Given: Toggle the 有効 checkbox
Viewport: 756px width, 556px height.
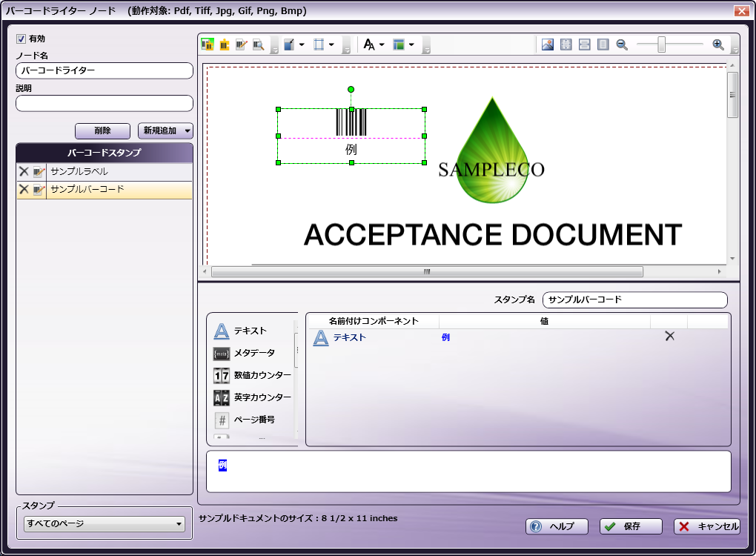Looking at the screenshot, I should [x=21, y=39].
